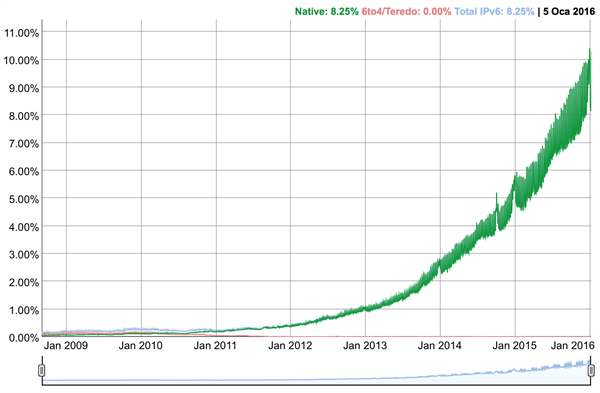Screen dimensions: 600x393
Task: Move the left range slider handle
Action: coord(42,370)
